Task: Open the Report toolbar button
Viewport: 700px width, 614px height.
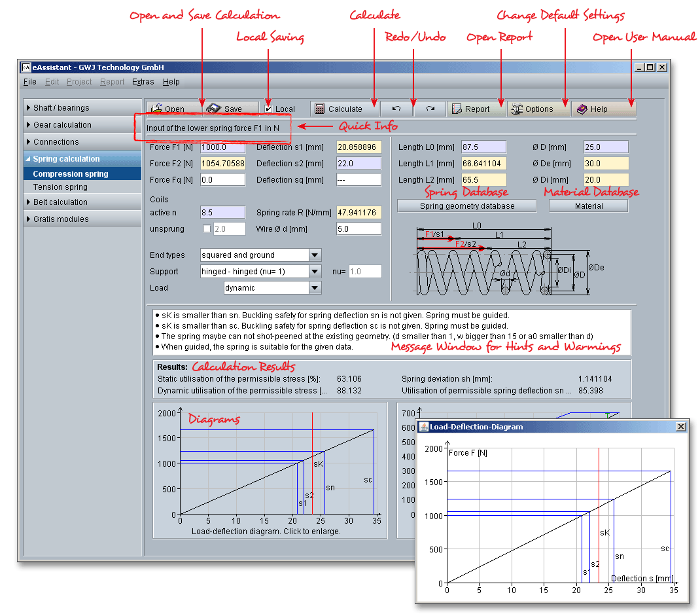Action: pos(476,109)
